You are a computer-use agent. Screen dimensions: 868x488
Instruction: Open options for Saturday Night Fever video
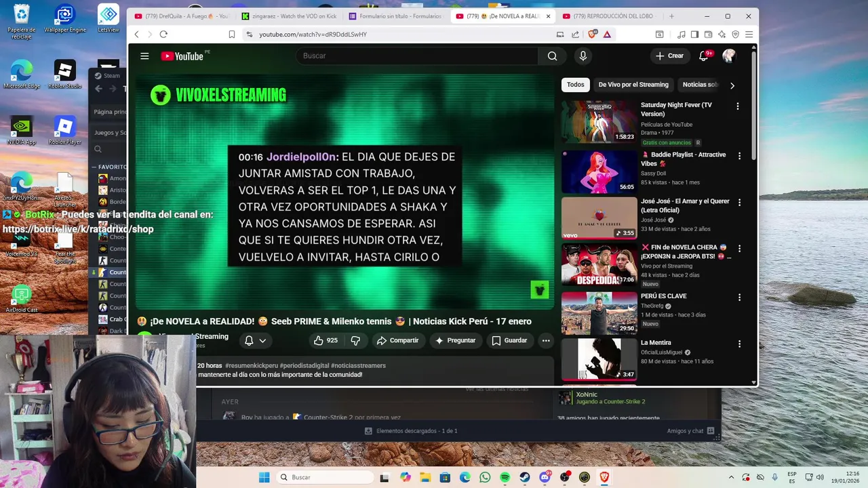click(x=738, y=106)
